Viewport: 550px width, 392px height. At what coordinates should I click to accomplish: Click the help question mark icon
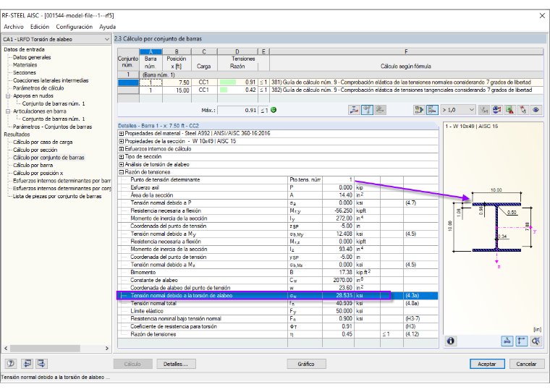click(x=11, y=364)
